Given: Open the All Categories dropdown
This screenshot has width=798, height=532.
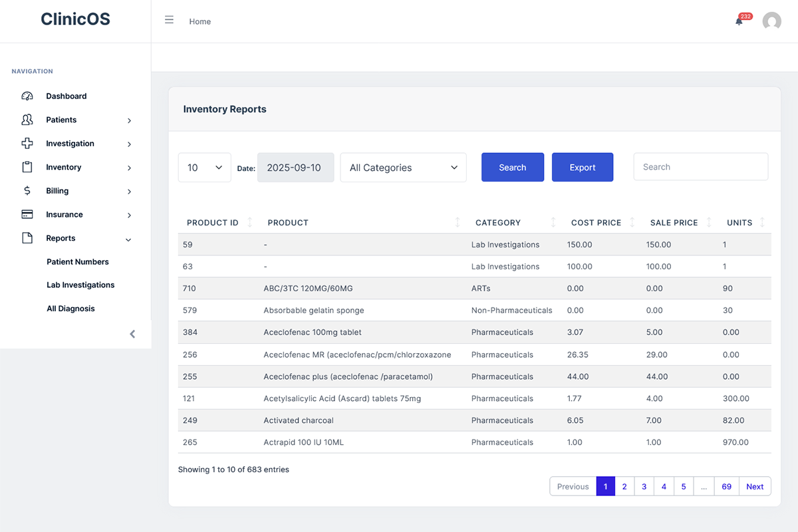Looking at the screenshot, I should [x=403, y=167].
